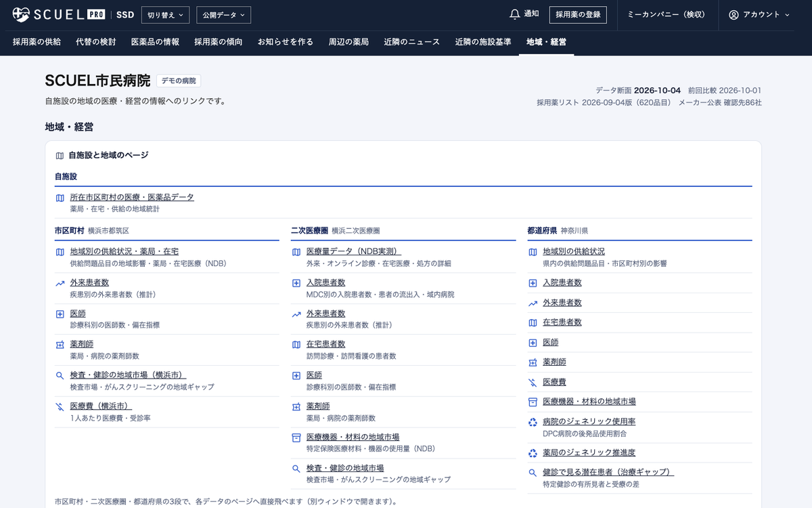Click the yen icon beside 都道府県 医療費
This screenshot has width=812, height=508.
point(533,383)
